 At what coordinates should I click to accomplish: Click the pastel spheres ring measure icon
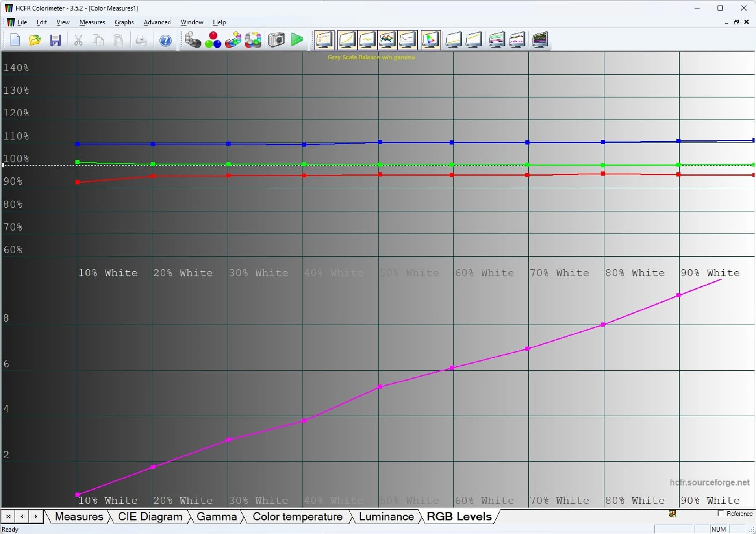tap(253, 40)
